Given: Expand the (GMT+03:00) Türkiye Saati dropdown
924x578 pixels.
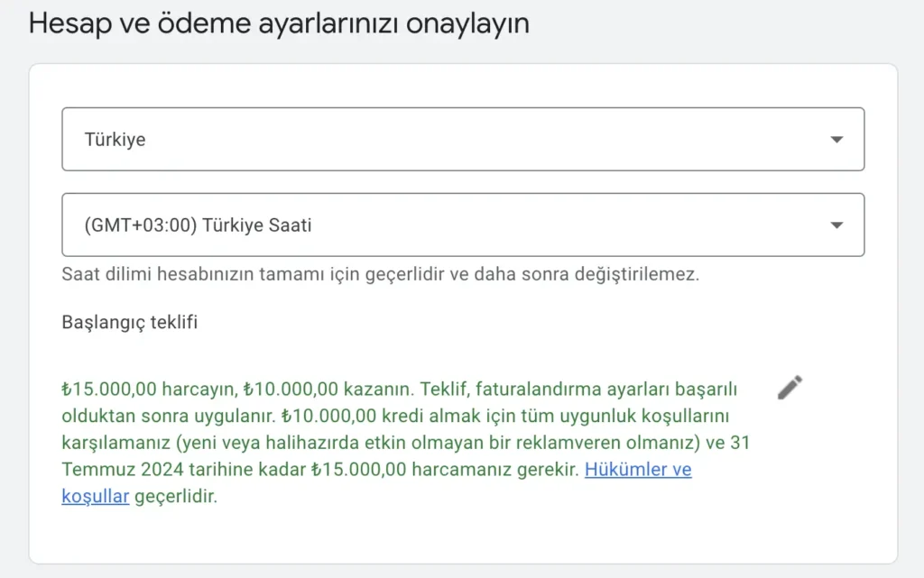Looking at the screenshot, I should pos(451,225).
